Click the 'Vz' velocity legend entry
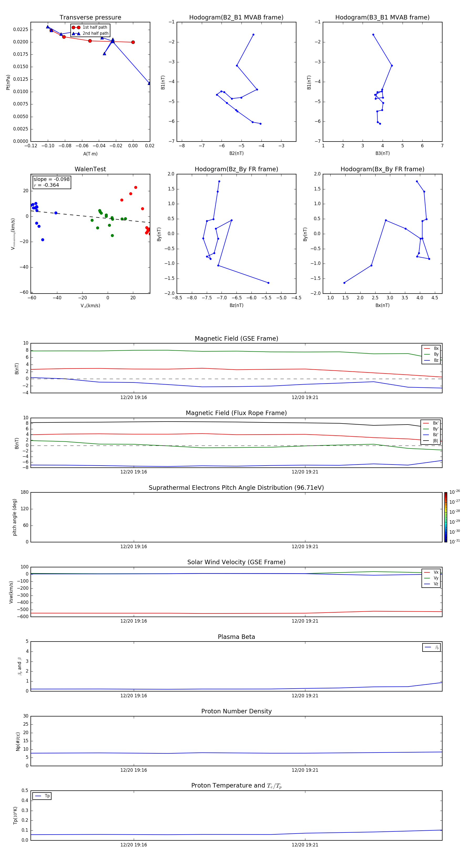This screenshot has height=868, width=473. point(431,584)
